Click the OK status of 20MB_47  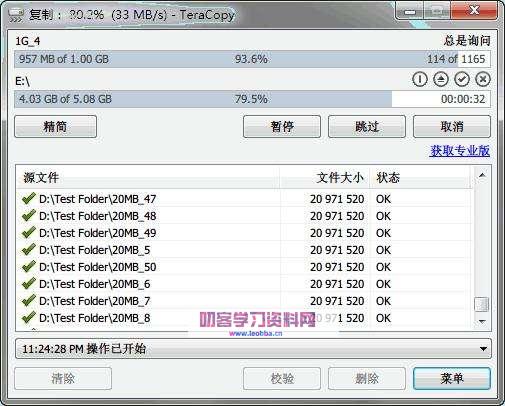coord(383,199)
